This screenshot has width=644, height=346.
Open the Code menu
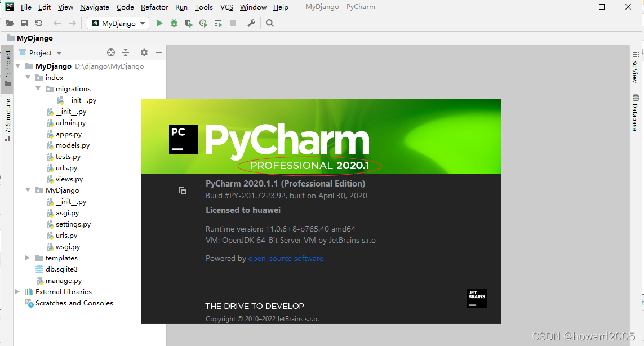tap(125, 7)
